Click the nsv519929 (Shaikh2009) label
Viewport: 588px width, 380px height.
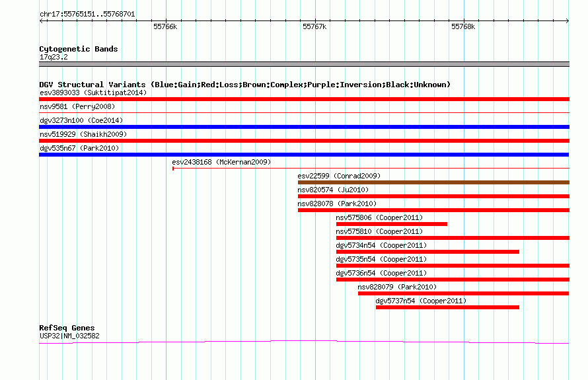point(83,134)
